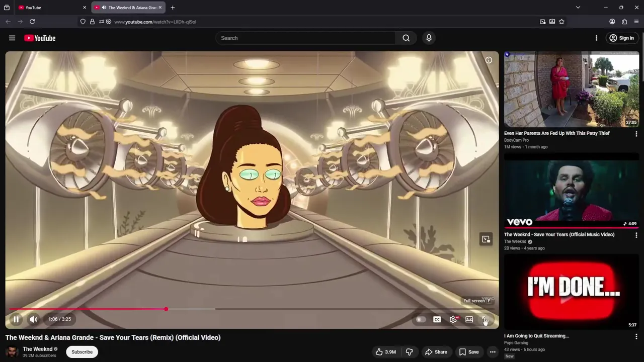
Task: Click the expand overlay icon on video
Action: coord(486,239)
